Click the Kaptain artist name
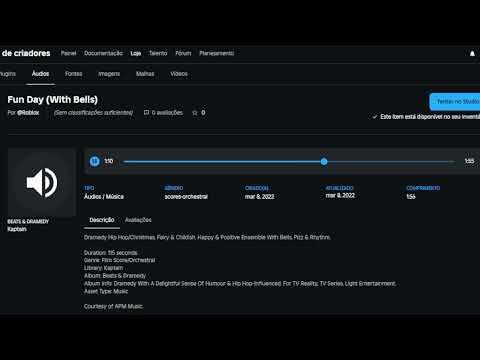480x360 pixels. (17, 229)
